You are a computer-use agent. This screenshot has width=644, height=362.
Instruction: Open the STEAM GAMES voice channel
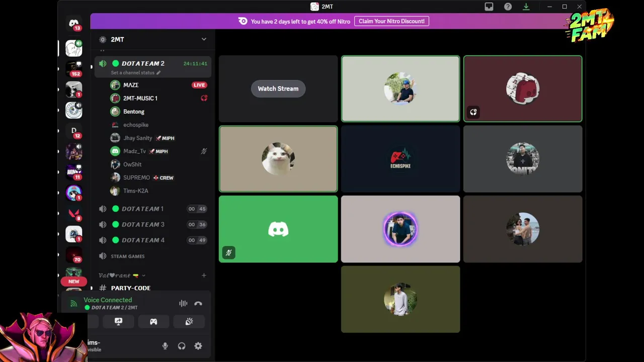coord(152,256)
